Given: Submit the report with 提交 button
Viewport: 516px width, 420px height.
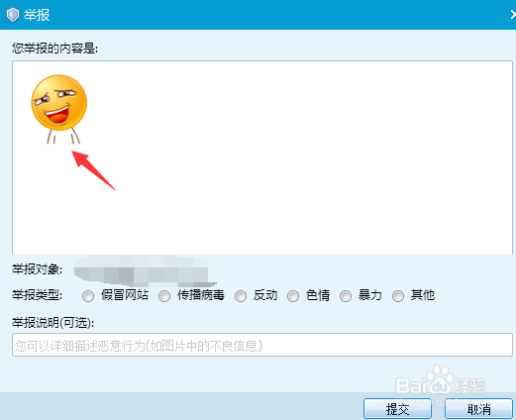Looking at the screenshot, I should [x=397, y=409].
